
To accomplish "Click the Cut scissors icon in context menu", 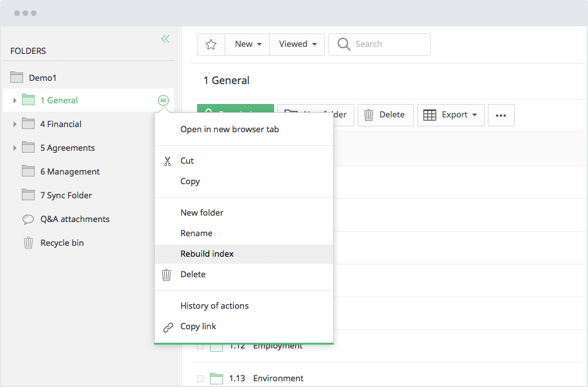I will coord(168,160).
